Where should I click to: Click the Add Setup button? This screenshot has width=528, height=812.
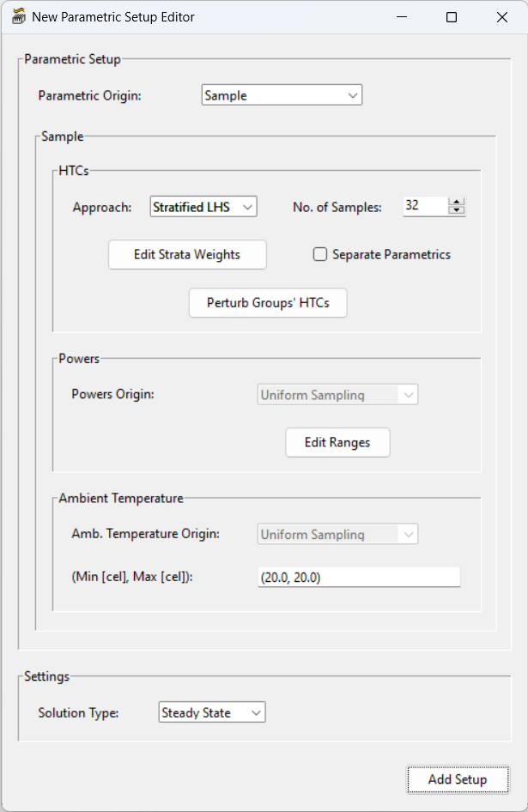coord(458,779)
